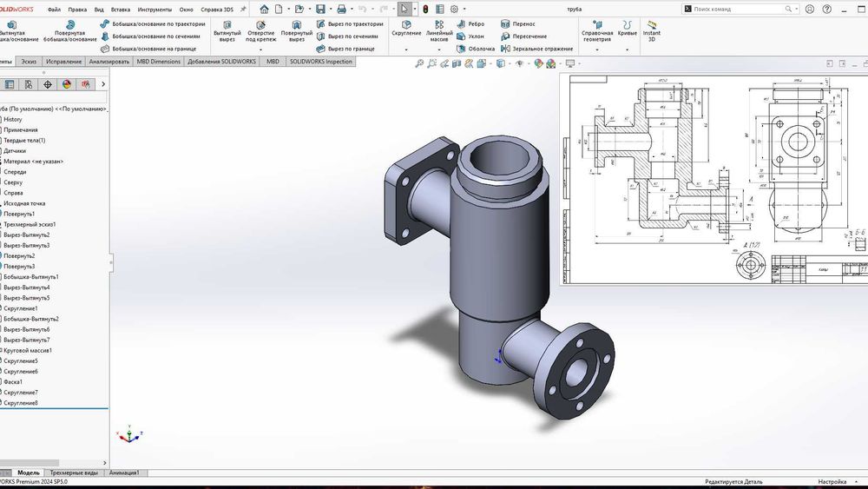This screenshot has height=489, width=868.
Task: Select the Оболочка shell tool
Action: pos(476,50)
